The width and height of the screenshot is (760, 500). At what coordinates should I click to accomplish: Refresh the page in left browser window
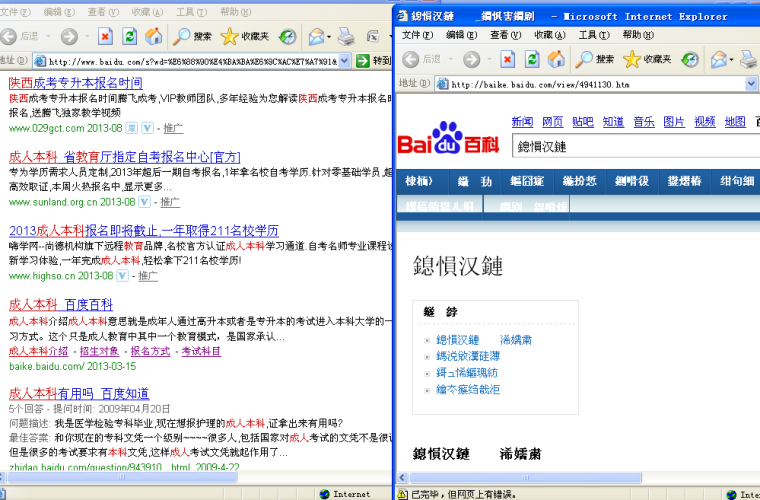(129, 36)
